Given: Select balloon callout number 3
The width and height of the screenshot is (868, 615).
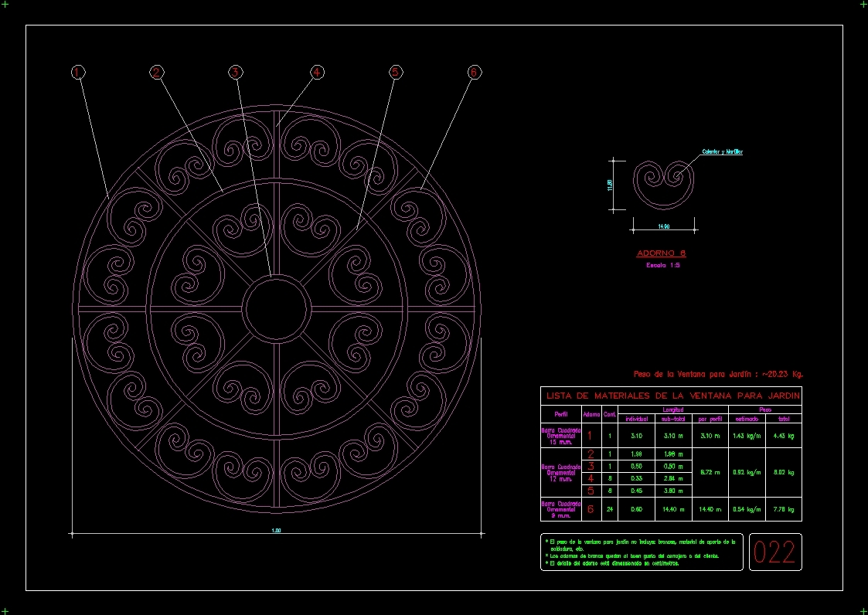Looking at the screenshot, I should coord(236,71).
